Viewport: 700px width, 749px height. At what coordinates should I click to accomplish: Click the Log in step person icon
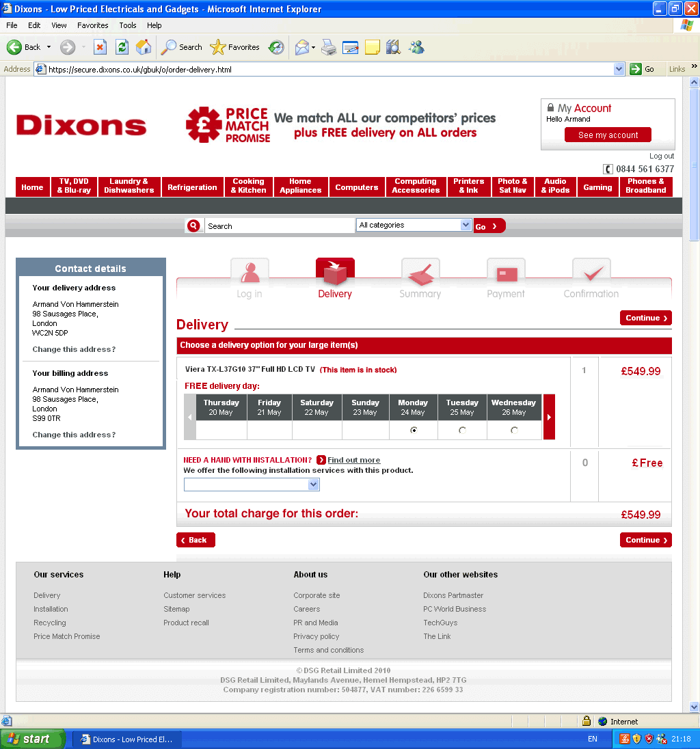point(250,272)
